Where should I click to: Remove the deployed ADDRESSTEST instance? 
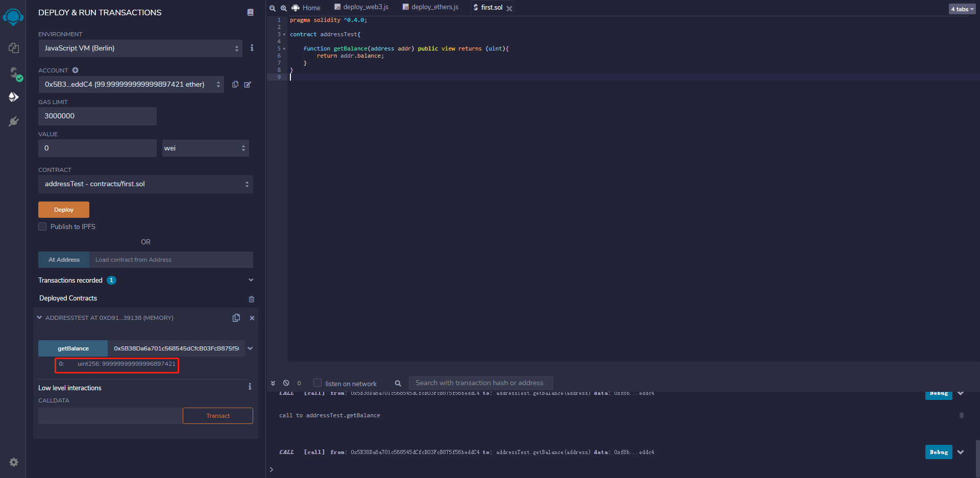coord(252,318)
